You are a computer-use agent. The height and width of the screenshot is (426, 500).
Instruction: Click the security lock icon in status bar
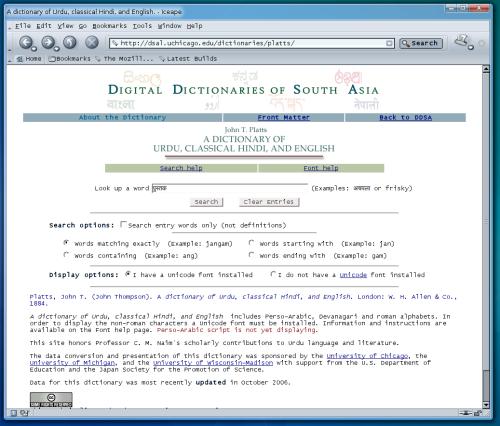click(x=478, y=413)
